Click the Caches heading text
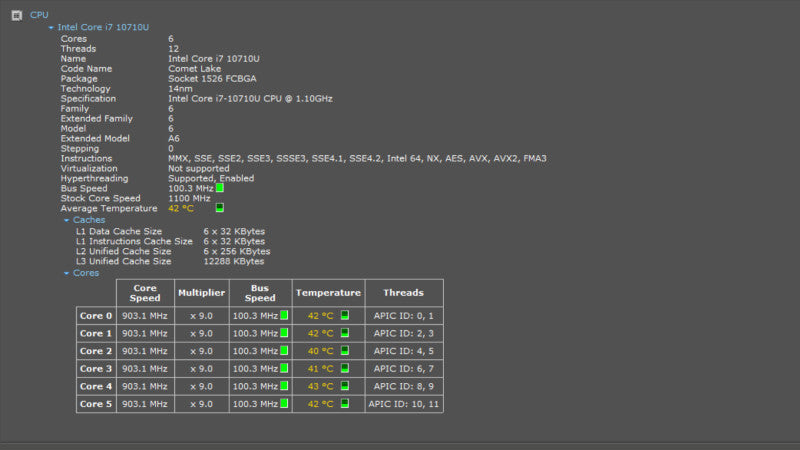Image resolution: width=800 pixels, height=450 pixels. [x=89, y=220]
